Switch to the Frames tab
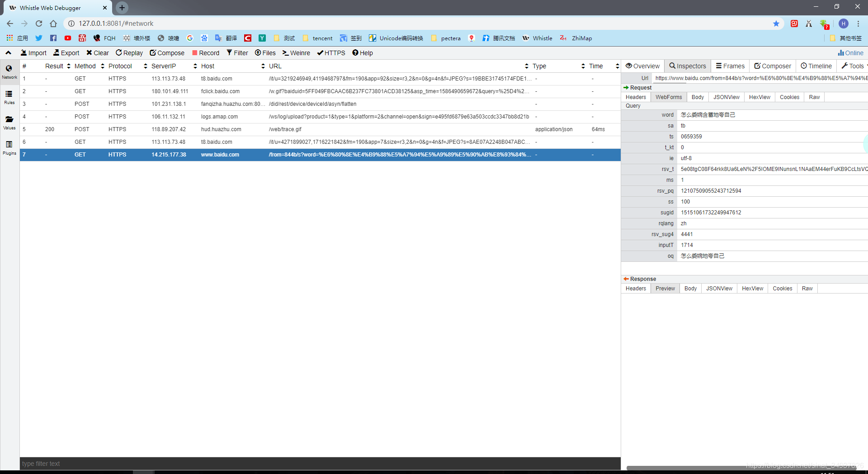Image resolution: width=868 pixels, height=474 pixels. [730, 66]
